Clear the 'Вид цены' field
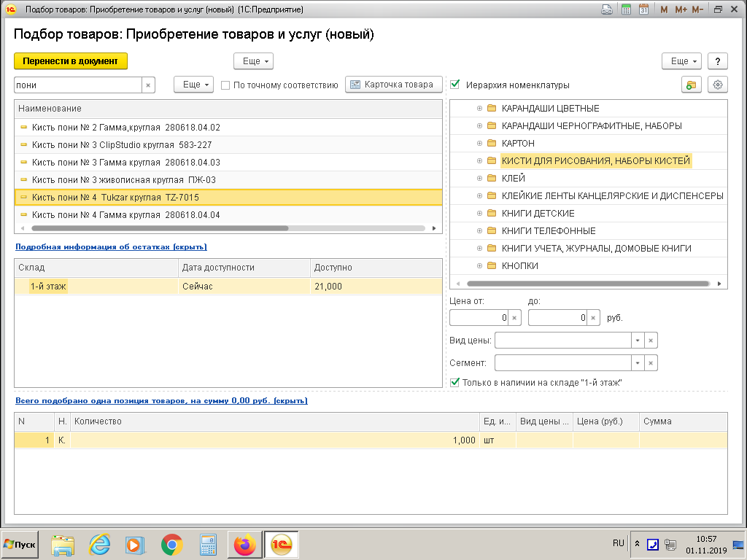 pyautogui.click(x=651, y=341)
